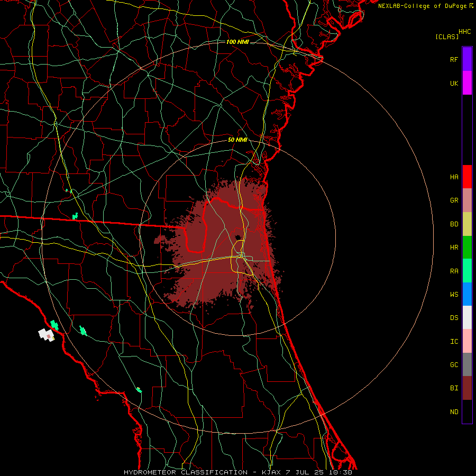Select the IC light pink legend swatch
Viewport: 476px width, 476px height.
click(467, 341)
